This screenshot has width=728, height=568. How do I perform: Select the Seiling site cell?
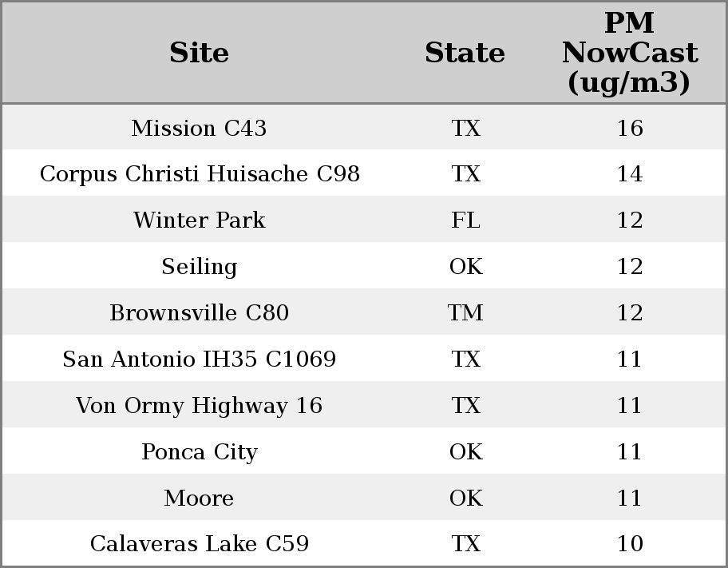199,267
